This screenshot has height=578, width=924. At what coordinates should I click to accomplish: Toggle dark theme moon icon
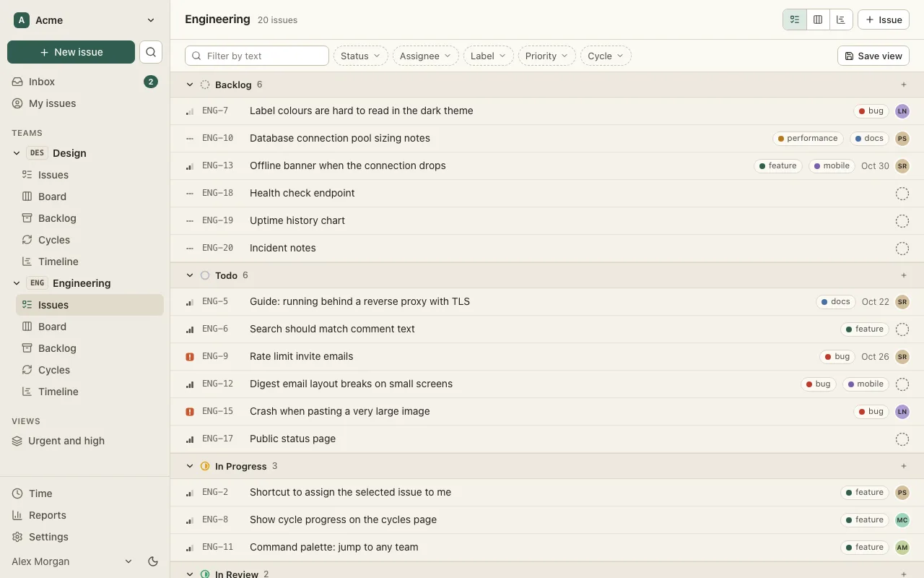(x=153, y=561)
